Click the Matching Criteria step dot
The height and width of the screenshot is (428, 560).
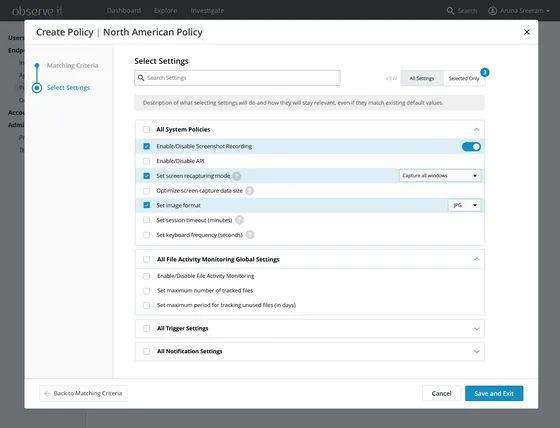tap(37, 65)
